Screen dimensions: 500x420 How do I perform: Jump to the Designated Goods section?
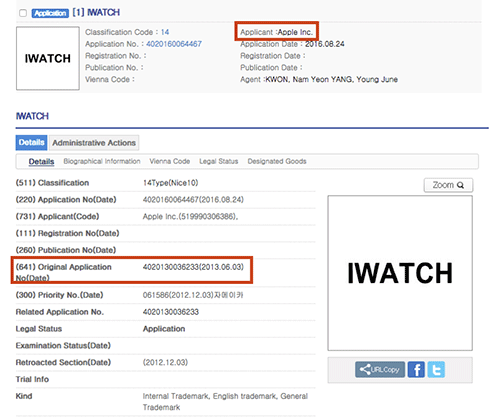(277, 161)
